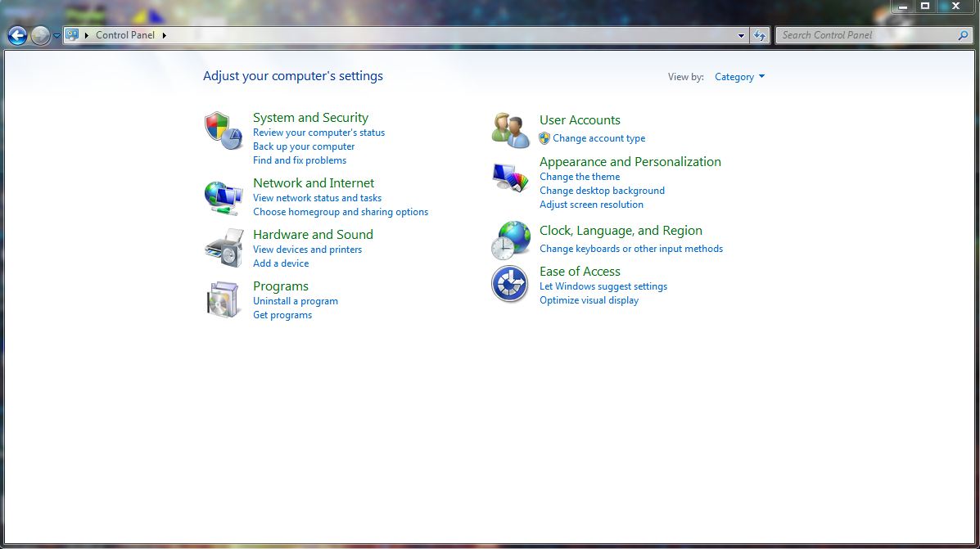Open the View by Category dropdown

pos(739,77)
